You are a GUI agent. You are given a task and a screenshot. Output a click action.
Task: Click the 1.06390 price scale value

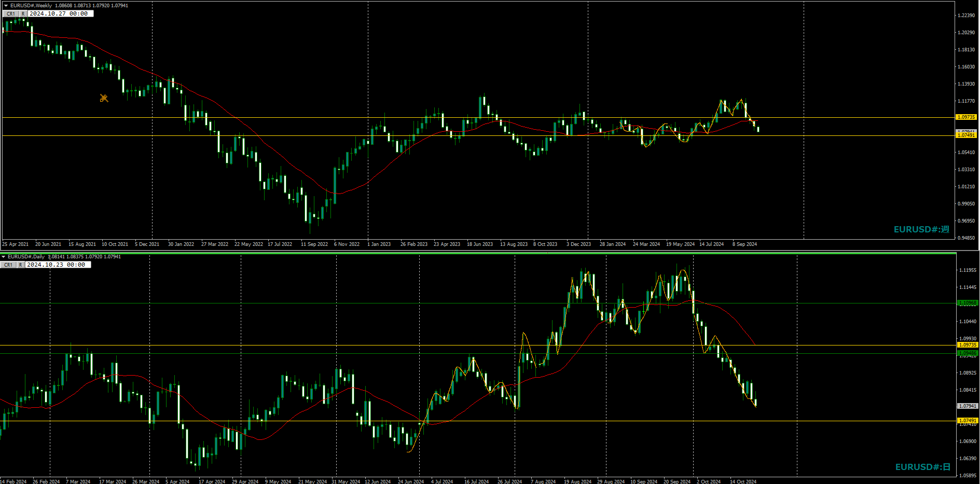tap(968, 459)
